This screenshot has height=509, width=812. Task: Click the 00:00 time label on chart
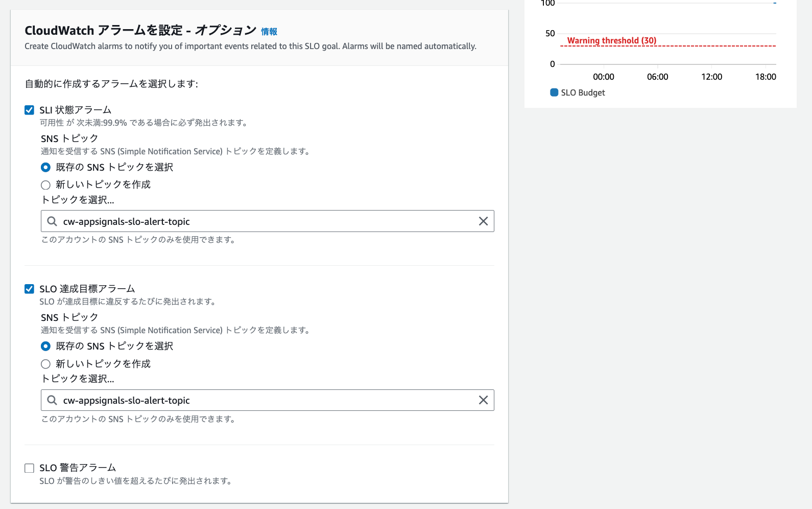coord(603,77)
